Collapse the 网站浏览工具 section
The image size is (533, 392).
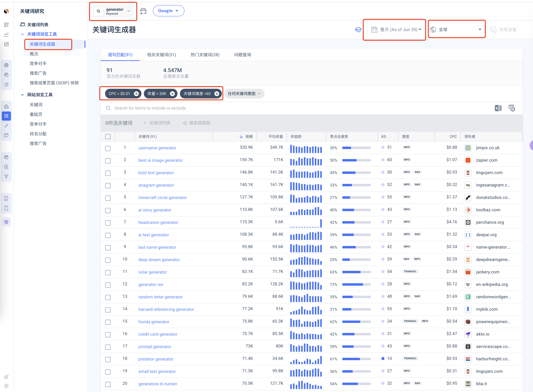click(22, 95)
